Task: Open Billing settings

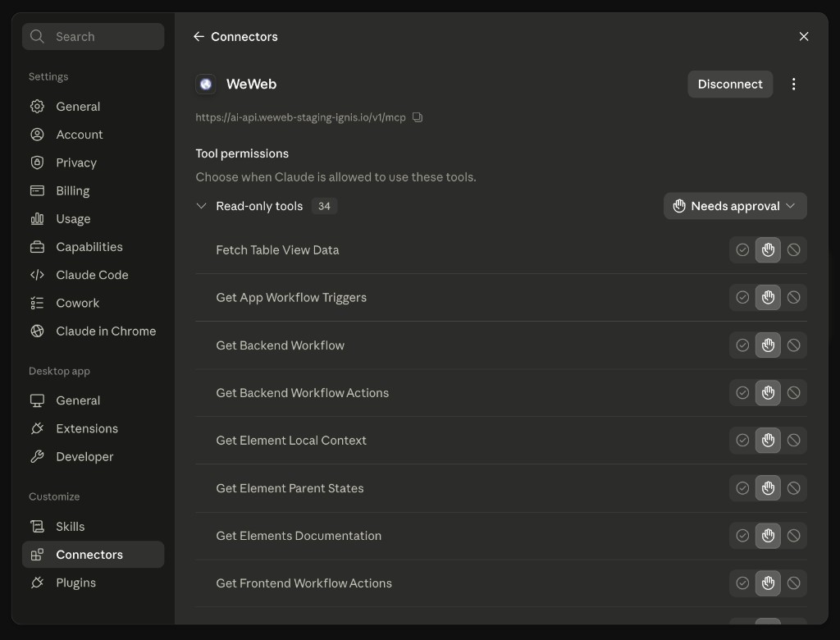Action: point(93,191)
